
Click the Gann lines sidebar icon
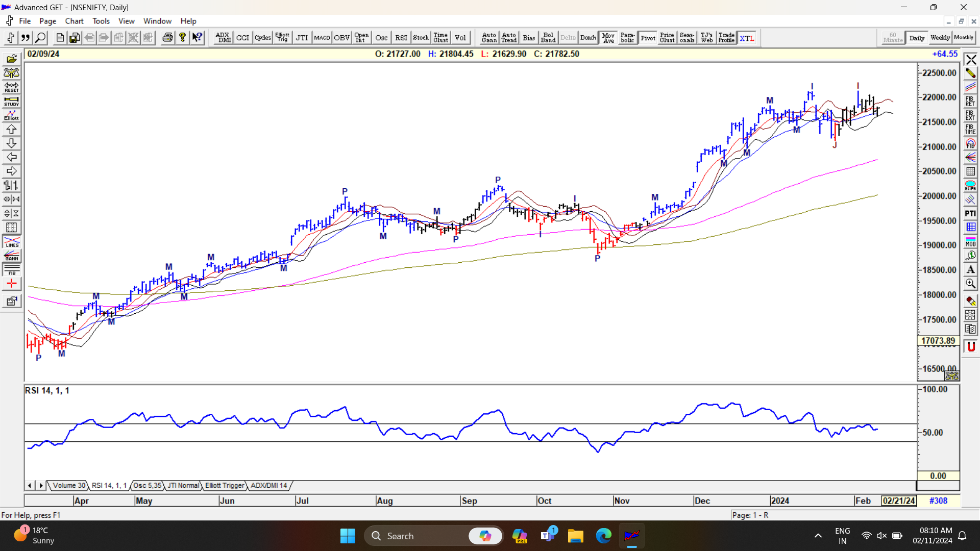coord(11,256)
